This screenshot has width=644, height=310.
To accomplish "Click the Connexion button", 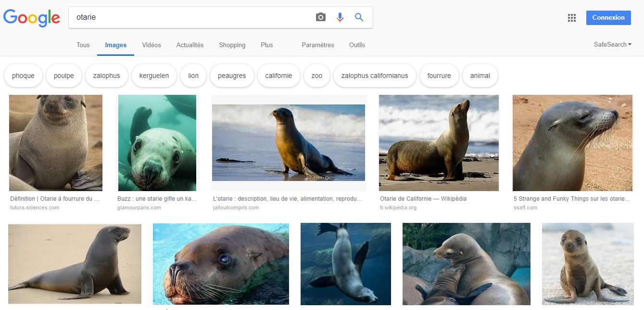I will coord(608,18).
